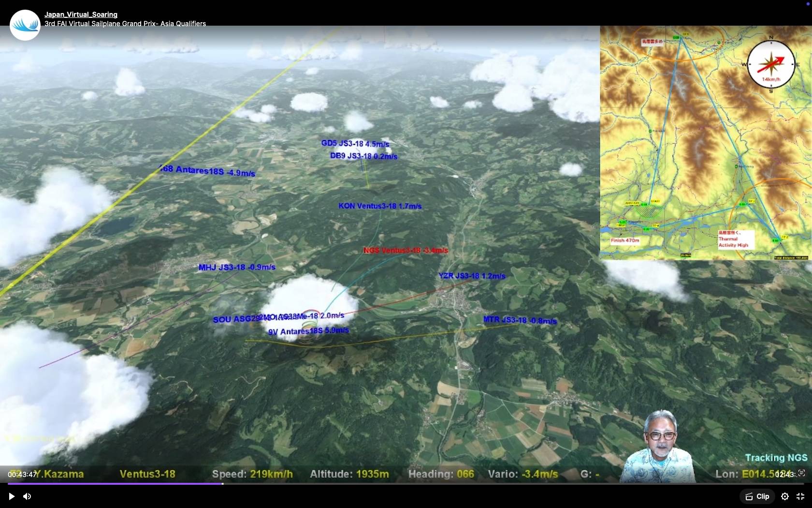
Task: Mute the video volume
Action: 28,496
